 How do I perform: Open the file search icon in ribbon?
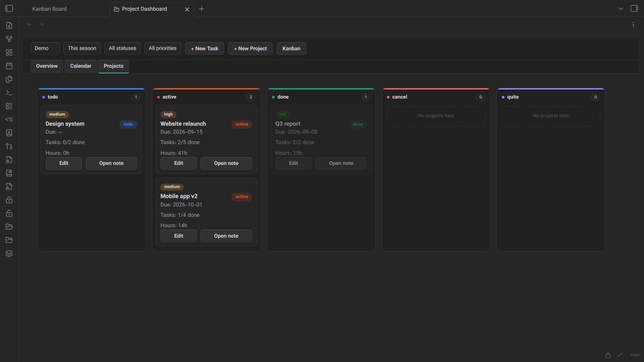(9, 25)
